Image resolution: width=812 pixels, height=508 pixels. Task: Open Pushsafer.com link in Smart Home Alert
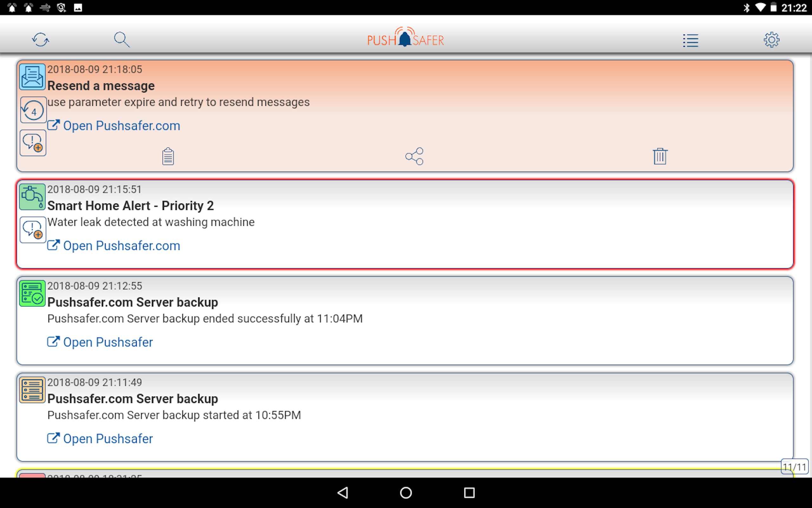coord(114,246)
